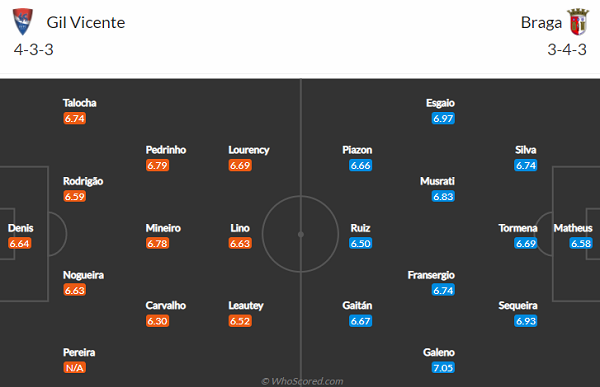
Task: Select goalkeeper Denis
Action: 21,228
